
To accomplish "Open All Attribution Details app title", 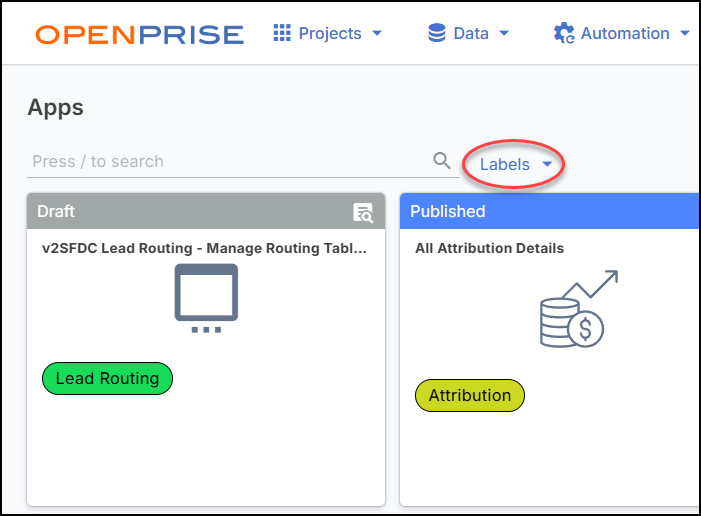I will [489, 248].
